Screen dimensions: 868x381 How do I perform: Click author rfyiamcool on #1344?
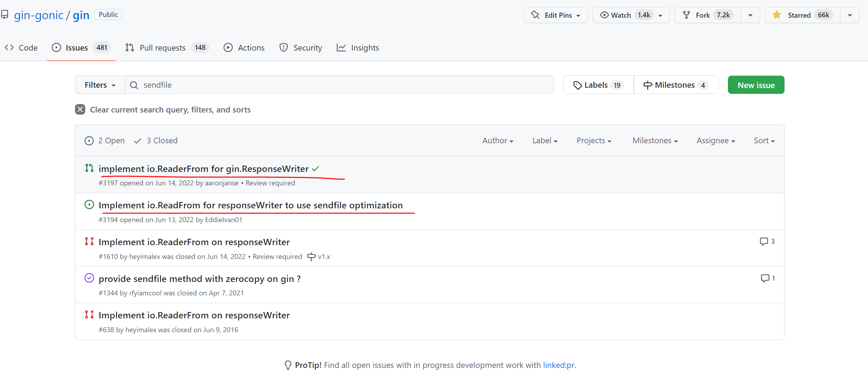[145, 293]
